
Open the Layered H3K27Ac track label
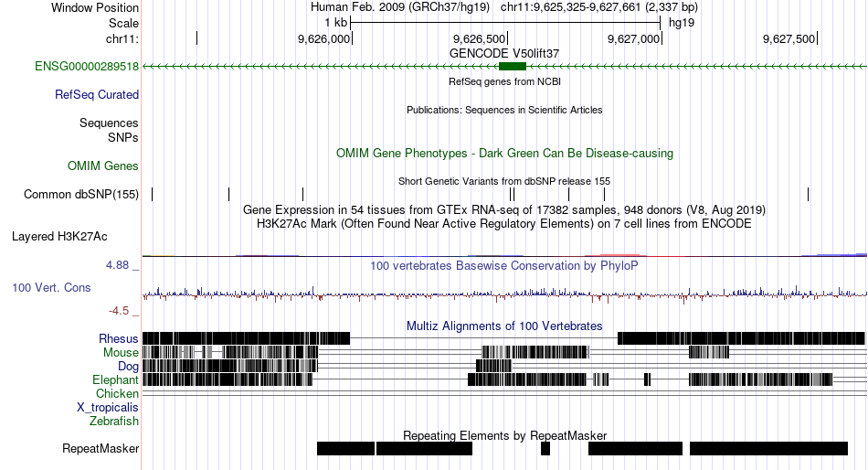pos(59,237)
